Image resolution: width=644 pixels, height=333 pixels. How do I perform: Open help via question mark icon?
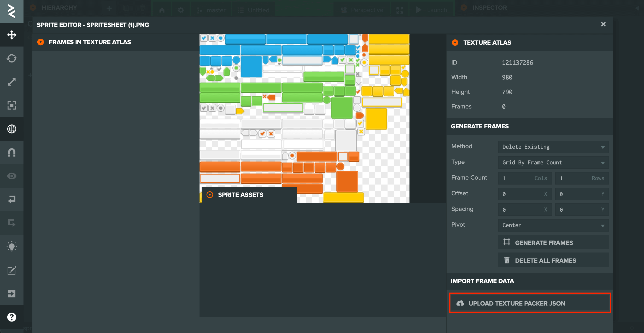tap(12, 317)
